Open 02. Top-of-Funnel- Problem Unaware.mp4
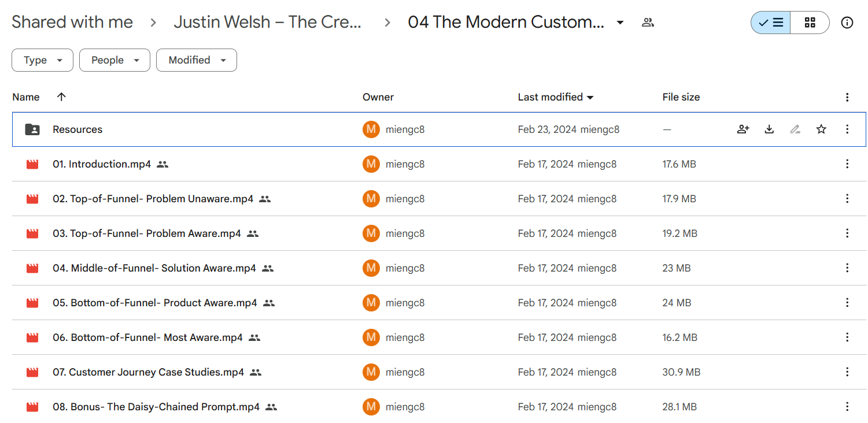 [x=153, y=199]
